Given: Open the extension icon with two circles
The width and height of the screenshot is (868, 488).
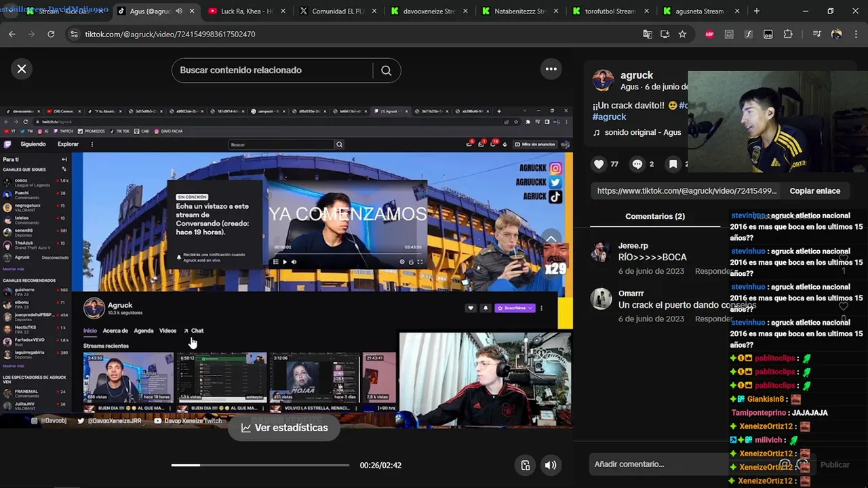Looking at the screenshot, I should click(x=768, y=34).
